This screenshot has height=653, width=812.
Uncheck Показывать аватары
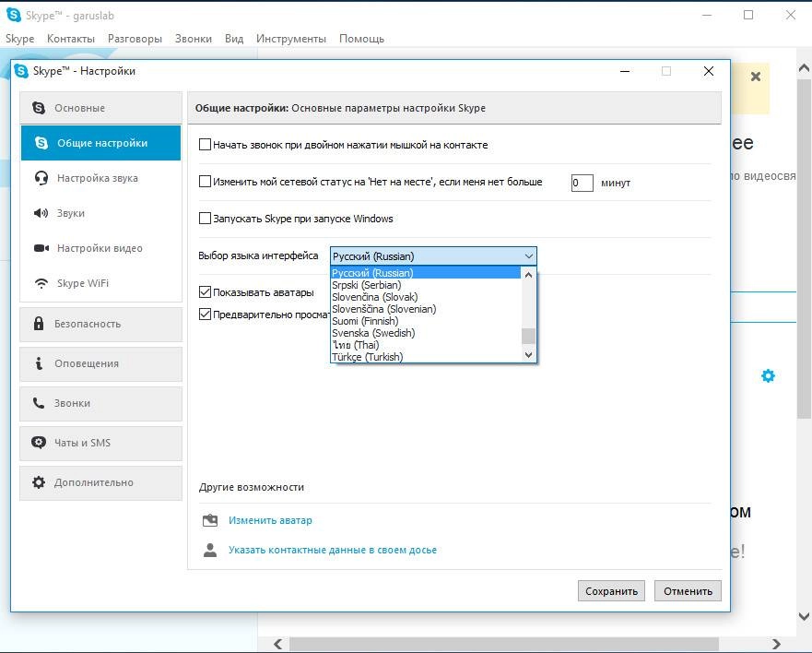(x=205, y=292)
